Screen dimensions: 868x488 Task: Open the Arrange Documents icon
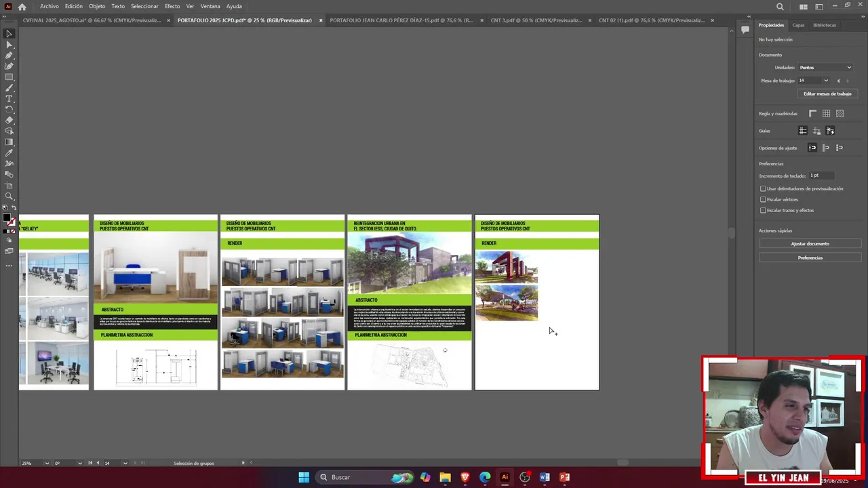(x=804, y=7)
